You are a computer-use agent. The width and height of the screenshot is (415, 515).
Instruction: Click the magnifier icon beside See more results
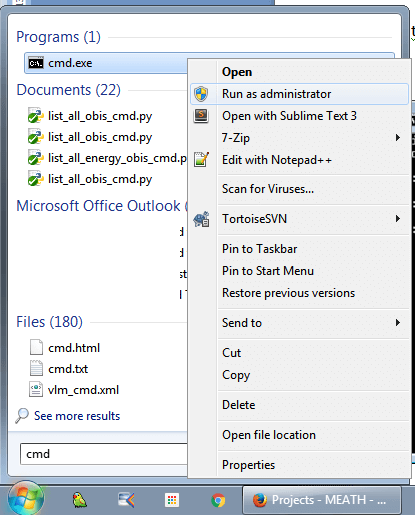pyautogui.click(x=22, y=416)
